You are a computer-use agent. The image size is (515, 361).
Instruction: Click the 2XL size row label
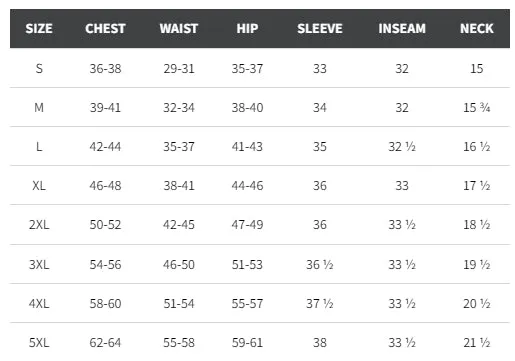[x=39, y=225]
